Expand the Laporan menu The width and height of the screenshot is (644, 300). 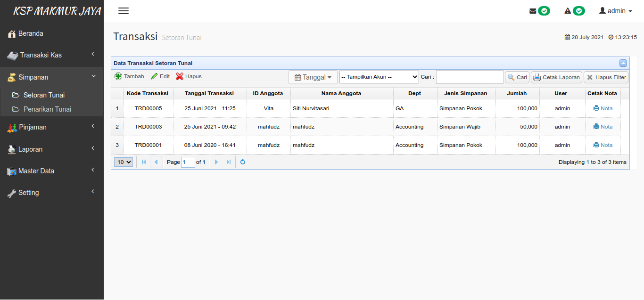click(52, 149)
